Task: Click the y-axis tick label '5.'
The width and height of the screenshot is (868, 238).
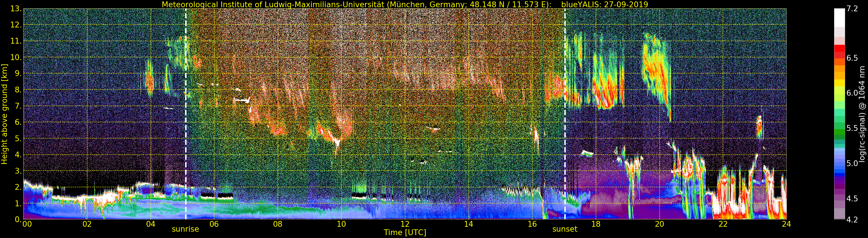Action: (x=18, y=138)
